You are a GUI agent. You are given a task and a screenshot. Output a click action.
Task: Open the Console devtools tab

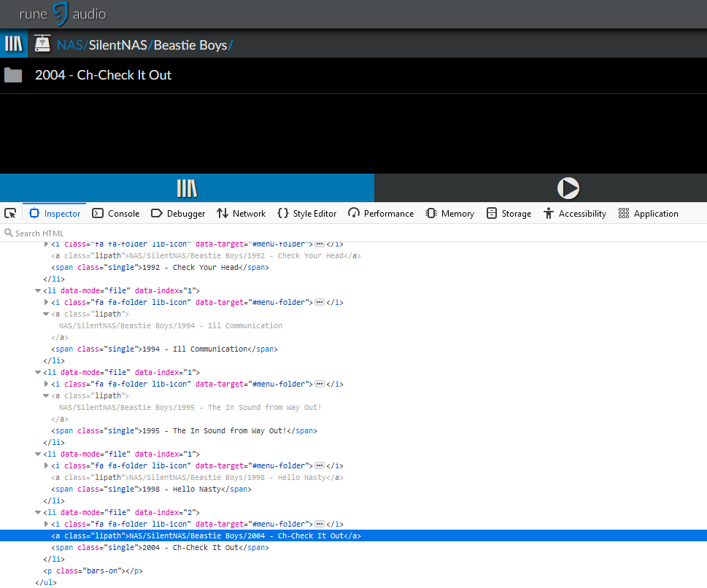point(116,213)
